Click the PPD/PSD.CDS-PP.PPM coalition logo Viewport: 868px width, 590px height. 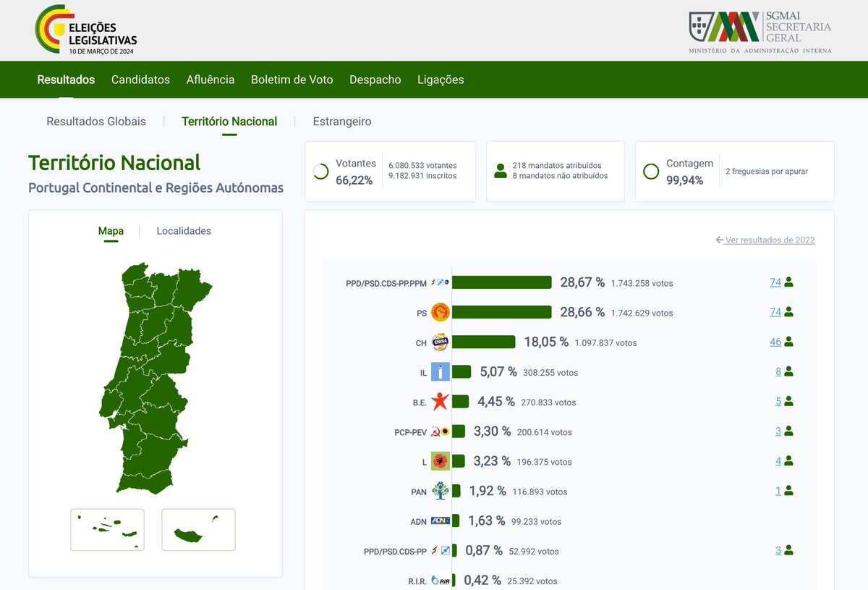coord(441,283)
